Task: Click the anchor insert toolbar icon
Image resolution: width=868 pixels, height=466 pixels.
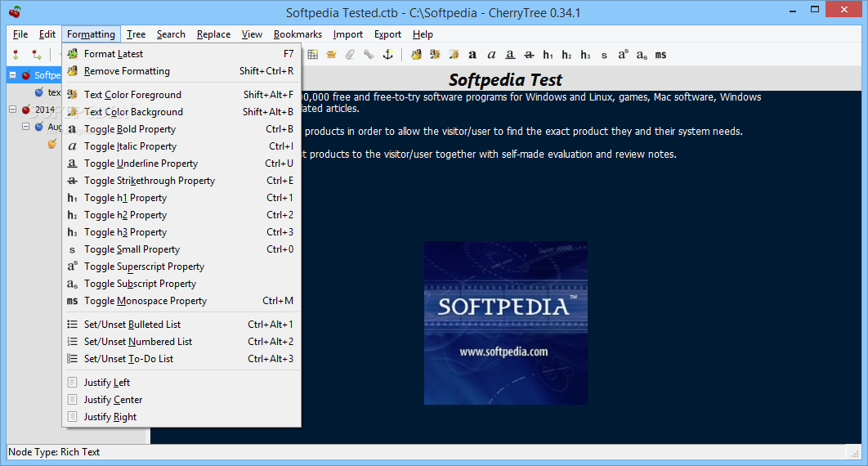Action: tap(388, 54)
